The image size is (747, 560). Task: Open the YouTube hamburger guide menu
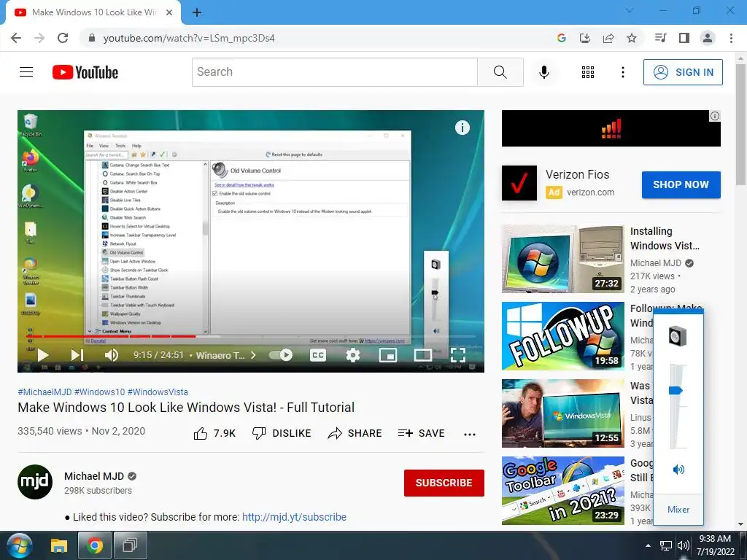(x=26, y=72)
